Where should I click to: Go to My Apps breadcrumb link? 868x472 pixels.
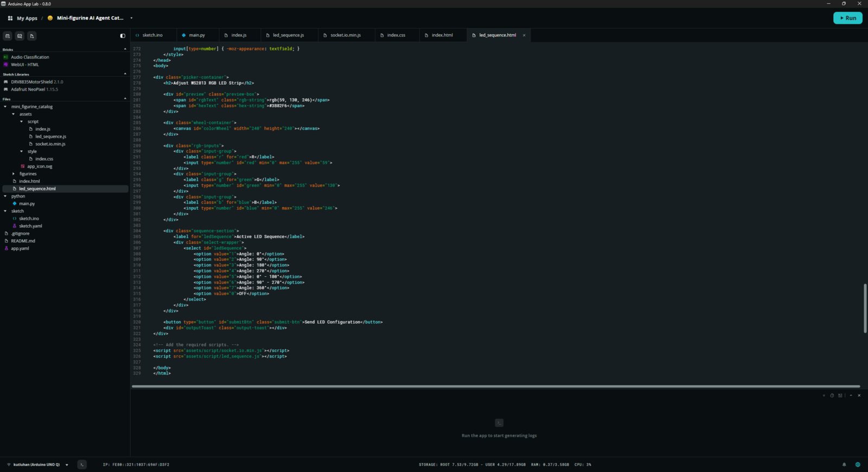[27, 18]
